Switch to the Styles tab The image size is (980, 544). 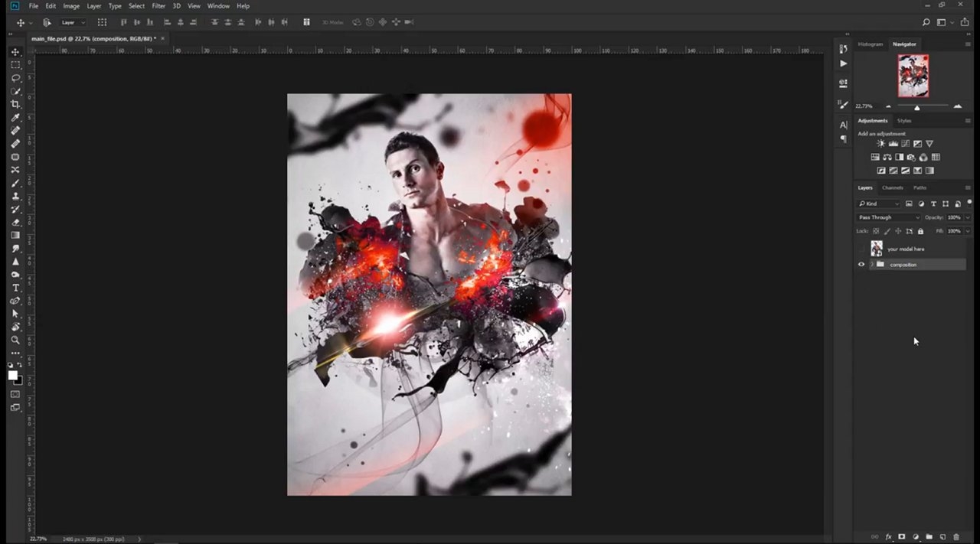coord(904,121)
